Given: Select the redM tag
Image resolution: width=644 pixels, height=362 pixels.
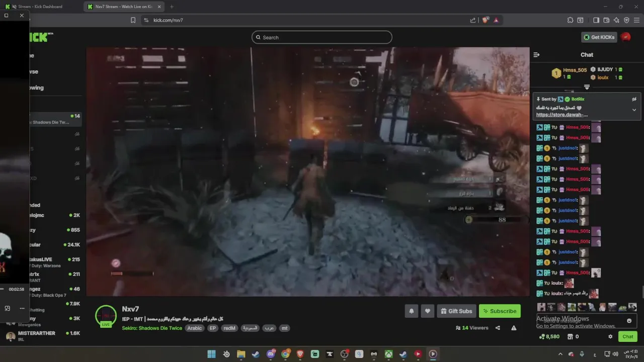Looking at the screenshot, I should point(229,328).
